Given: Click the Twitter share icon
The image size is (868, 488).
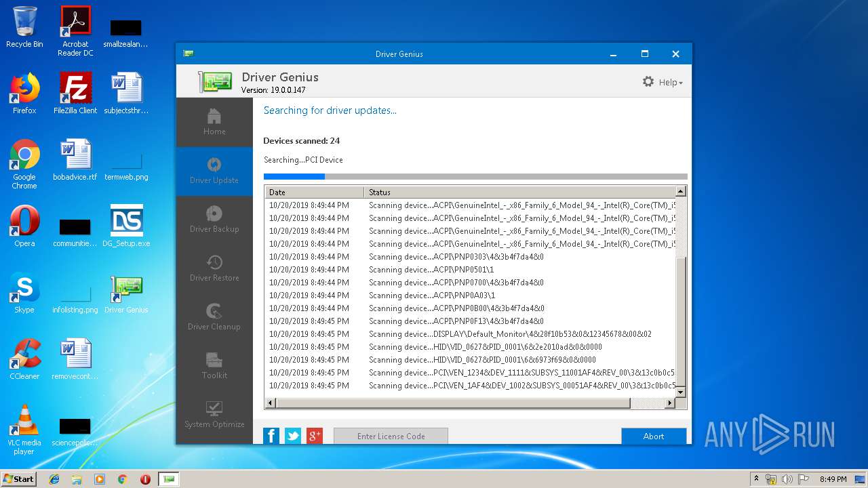Looking at the screenshot, I should tap(293, 436).
